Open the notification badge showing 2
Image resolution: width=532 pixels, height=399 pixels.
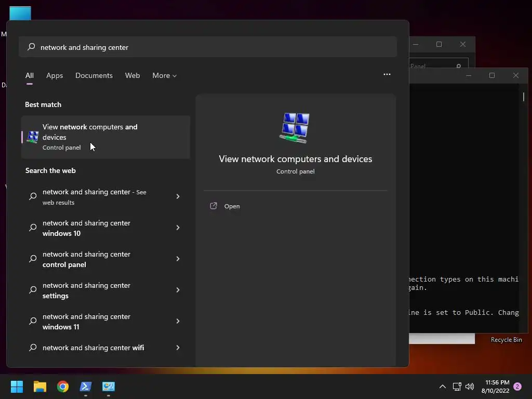click(x=517, y=387)
